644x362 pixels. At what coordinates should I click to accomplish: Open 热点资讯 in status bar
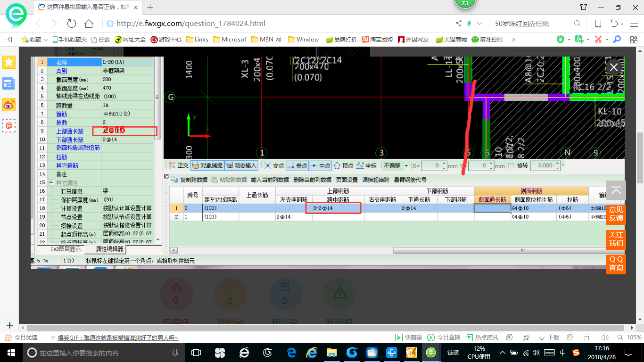click(481, 337)
